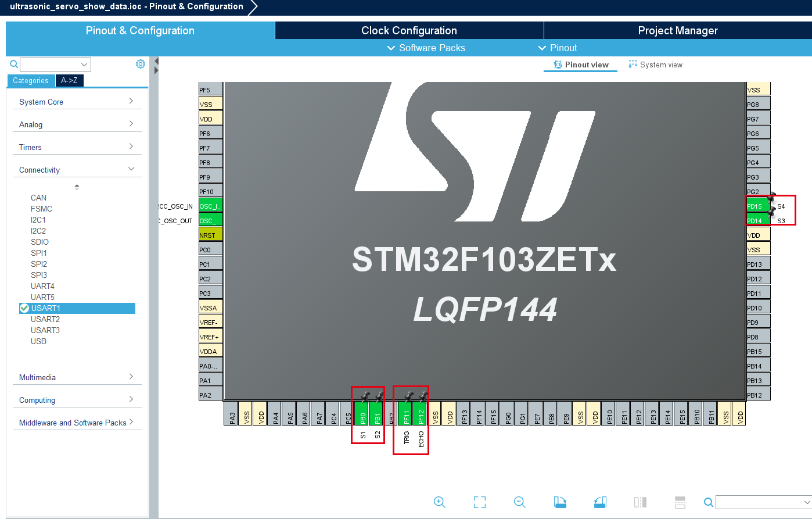
Task: Click the search magnifier above Categories
Action: tap(14, 64)
